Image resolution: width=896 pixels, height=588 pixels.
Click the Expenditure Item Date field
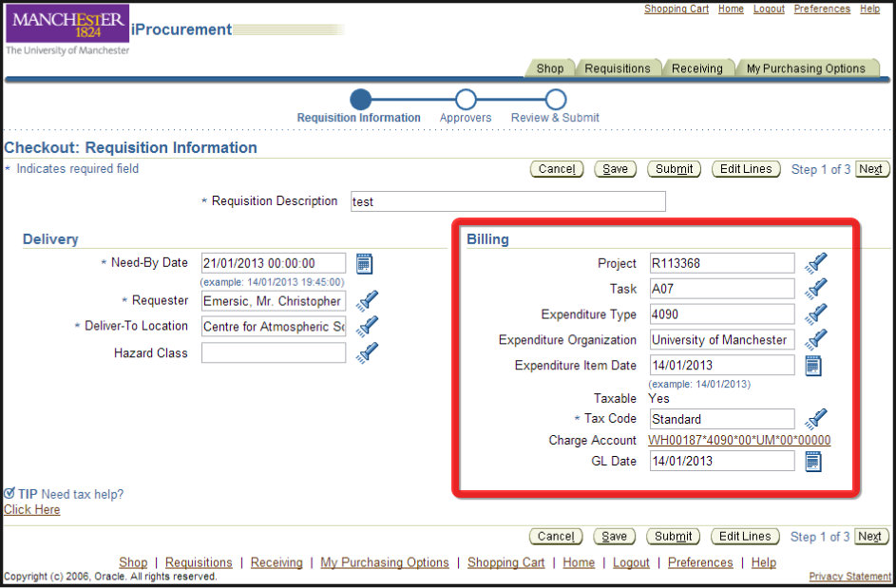coord(722,365)
